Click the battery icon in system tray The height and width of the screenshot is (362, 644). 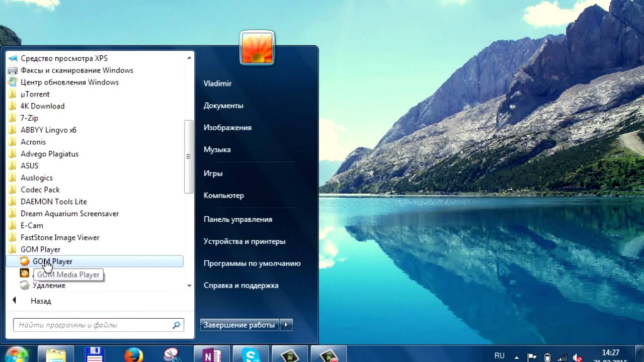[547, 357]
